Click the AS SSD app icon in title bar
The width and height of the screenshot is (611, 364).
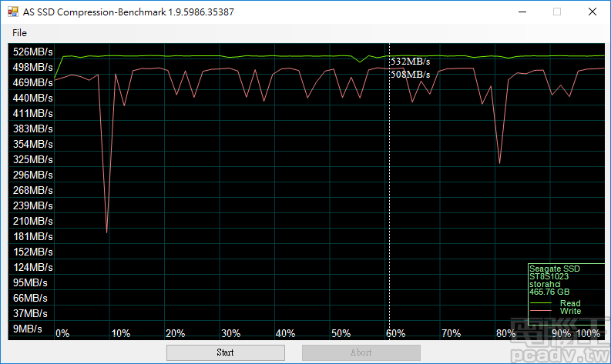pos(13,12)
